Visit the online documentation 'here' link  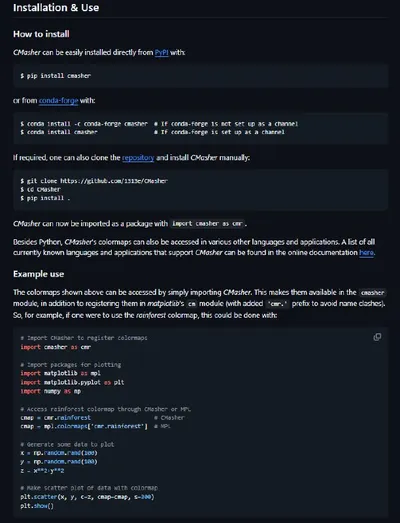(366, 252)
